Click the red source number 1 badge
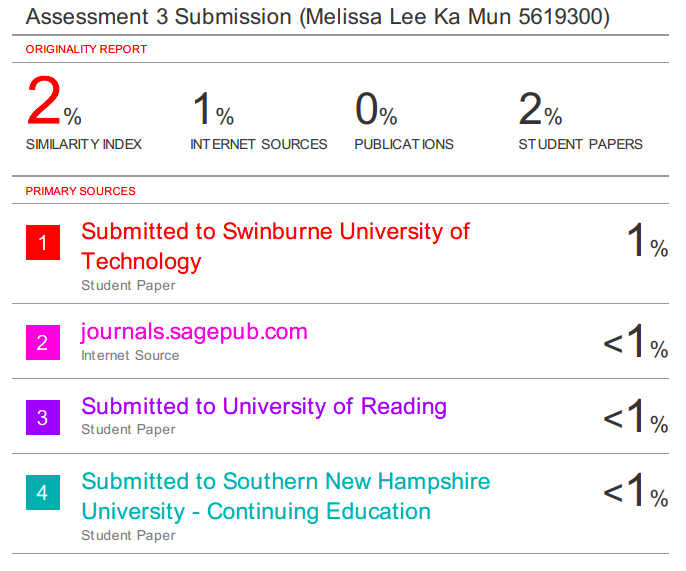 43,243
